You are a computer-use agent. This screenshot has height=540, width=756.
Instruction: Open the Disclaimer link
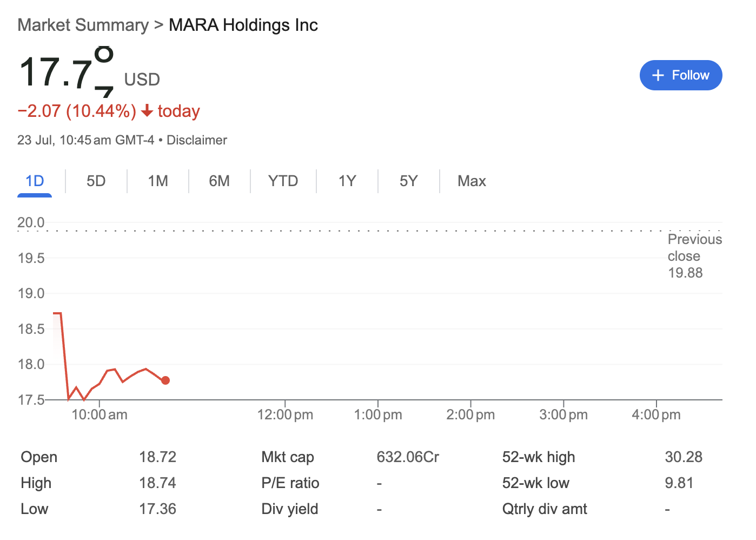tap(197, 140)
